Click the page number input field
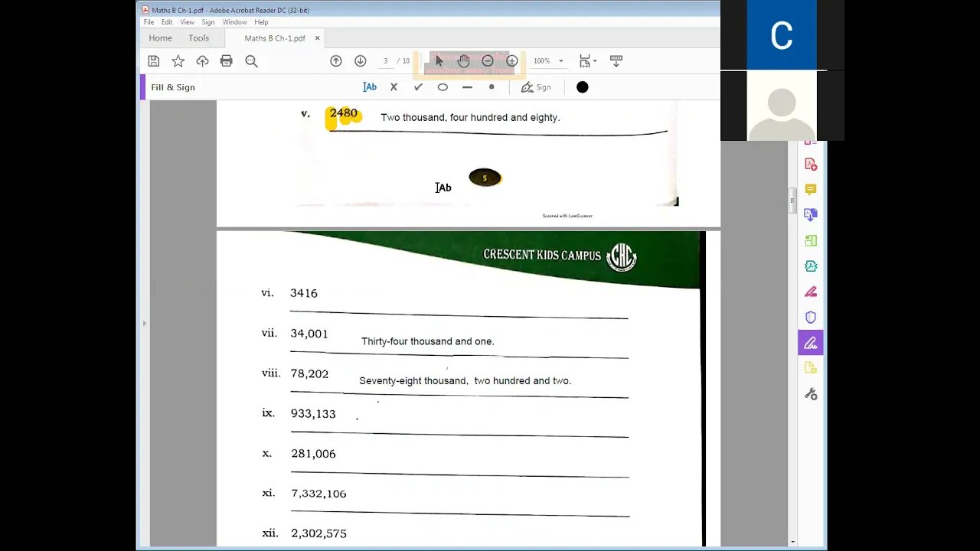This screenshot has width=980, height=551. coord(385,61)
